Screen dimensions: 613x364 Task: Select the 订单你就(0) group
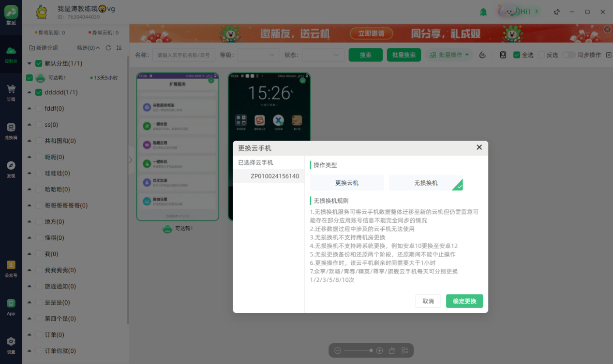tap(60, 351)
